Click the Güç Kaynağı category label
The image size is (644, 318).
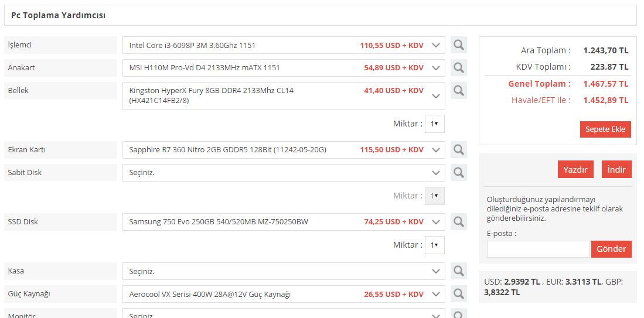[61, 294]
